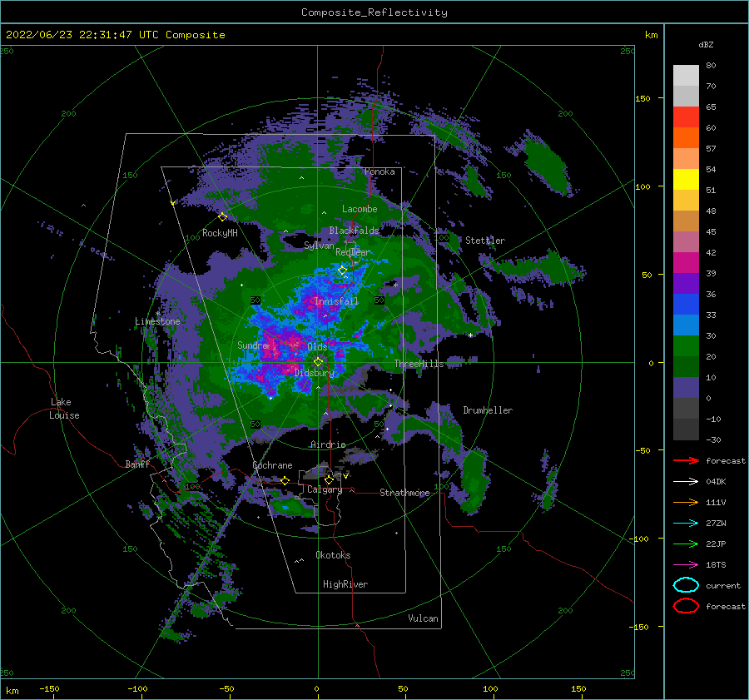This screenshot has width=749, height=700.
Task: Pick the yellow swatch between 54 and 51 dBZ
Action: [686, 180]
